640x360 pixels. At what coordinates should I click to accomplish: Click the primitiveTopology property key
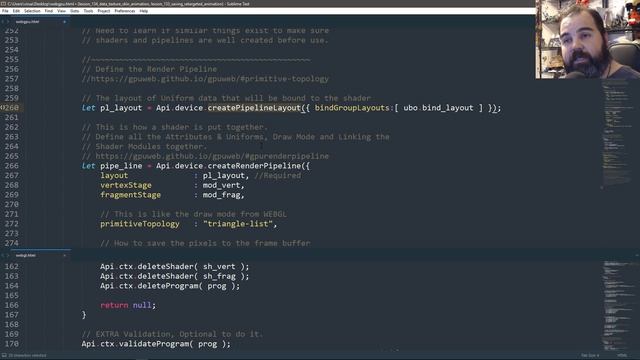pyautogui.click(x=140, y=224)
